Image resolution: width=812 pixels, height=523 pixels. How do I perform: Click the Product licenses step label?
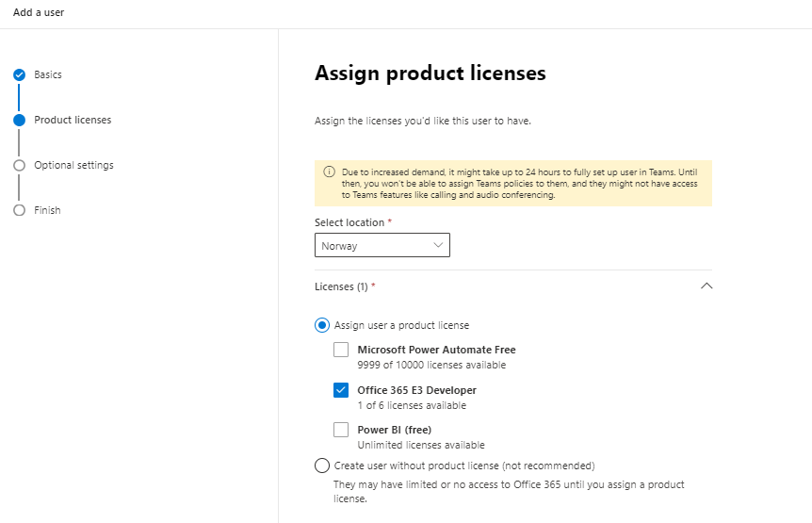click(73, 120)
